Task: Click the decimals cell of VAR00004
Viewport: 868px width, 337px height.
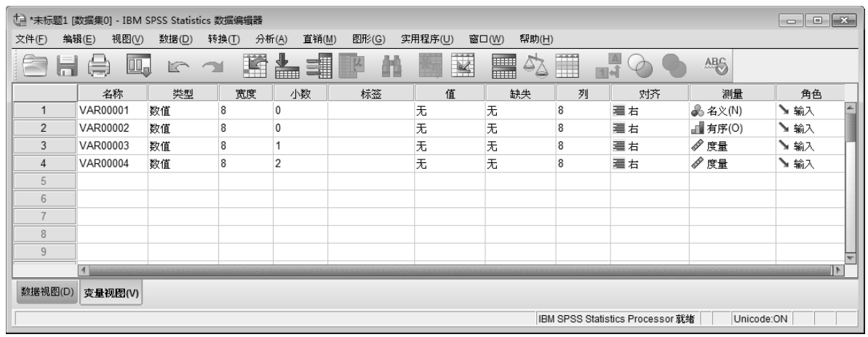Action: click(300, 164)
